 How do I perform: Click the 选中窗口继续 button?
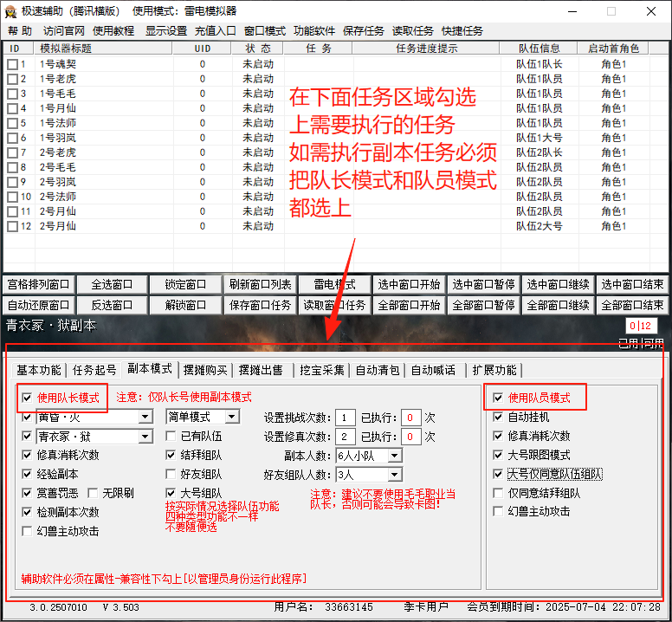tap(558, 285)
